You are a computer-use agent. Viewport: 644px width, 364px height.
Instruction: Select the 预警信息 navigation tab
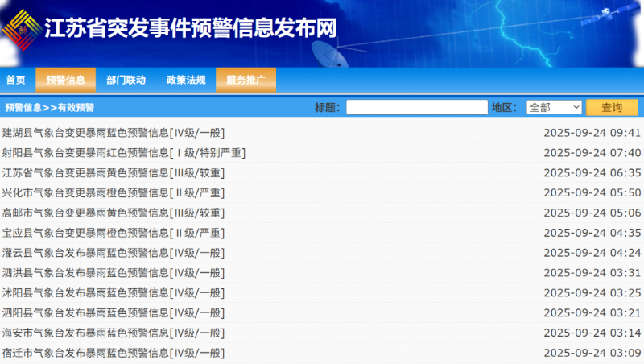(x=65, y=80)
